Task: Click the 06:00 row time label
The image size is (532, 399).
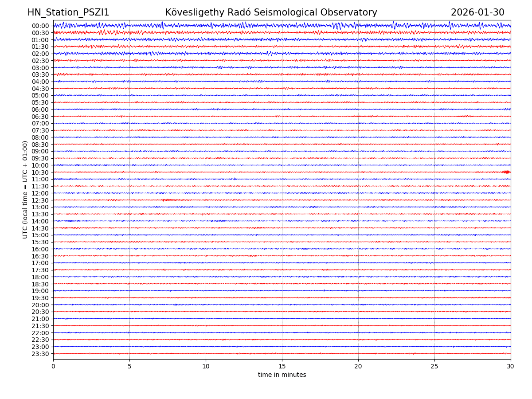Action: pyautogui.click(x=40, y=110)
